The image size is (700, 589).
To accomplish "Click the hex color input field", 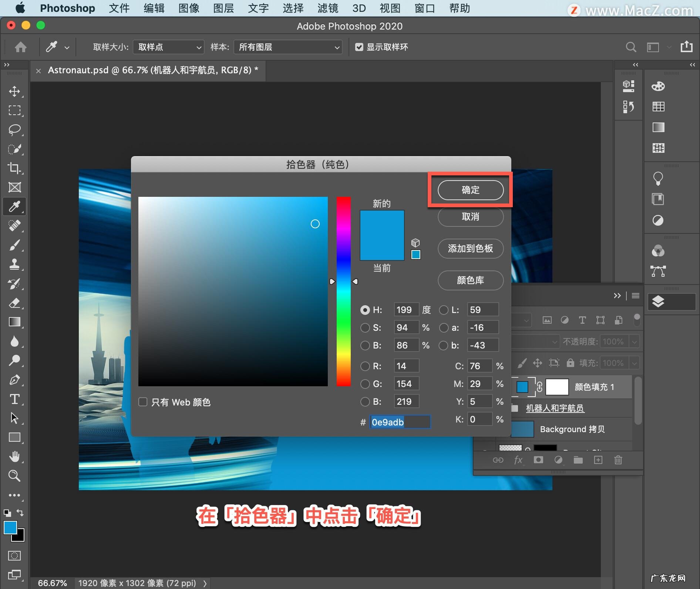I will click(400, 422).
